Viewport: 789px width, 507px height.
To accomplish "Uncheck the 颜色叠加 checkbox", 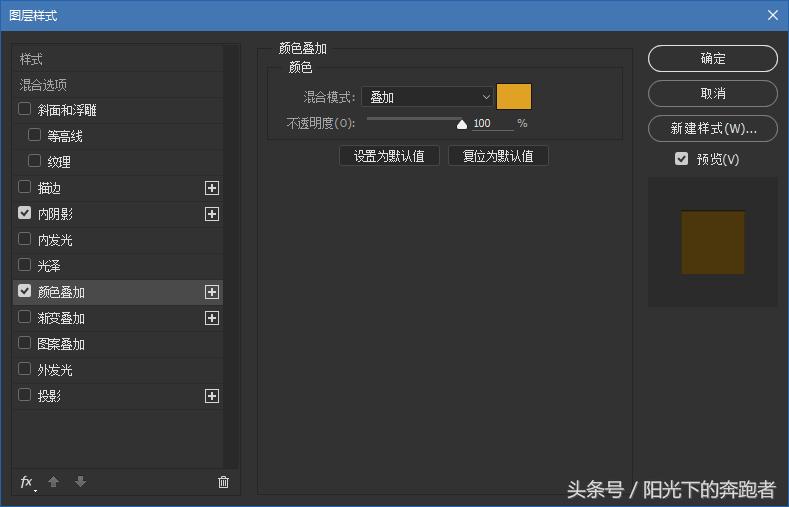I will coord(24,291).
